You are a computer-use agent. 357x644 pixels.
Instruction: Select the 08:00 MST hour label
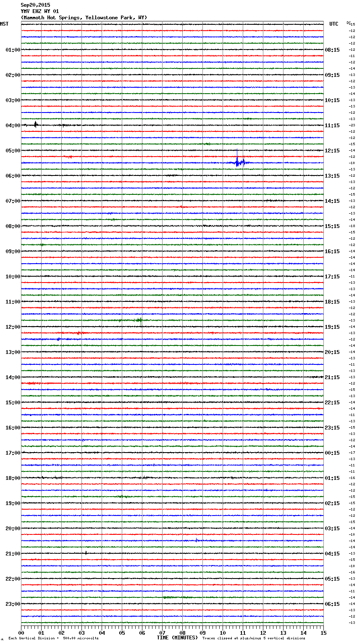tap(13, 226)
